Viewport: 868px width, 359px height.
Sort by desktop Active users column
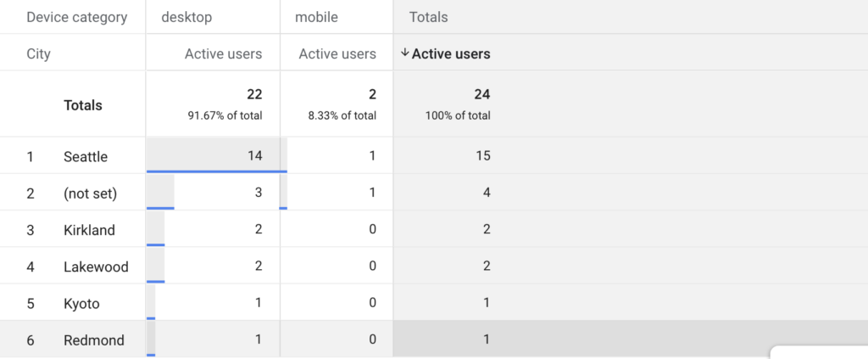coord(223,53)
